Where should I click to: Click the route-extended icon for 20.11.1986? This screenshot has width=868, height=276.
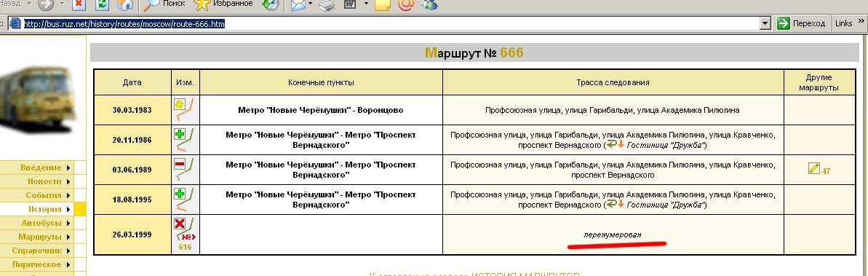pos(185,140)
